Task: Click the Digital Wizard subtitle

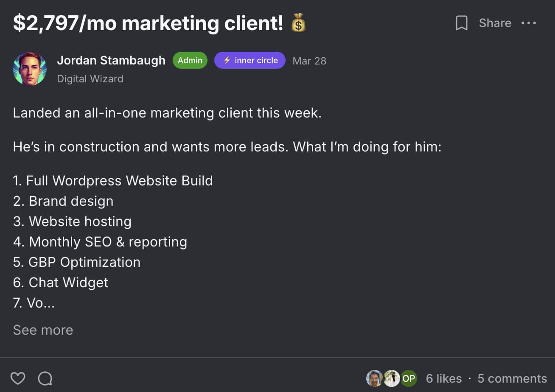Action: [90, 79]
